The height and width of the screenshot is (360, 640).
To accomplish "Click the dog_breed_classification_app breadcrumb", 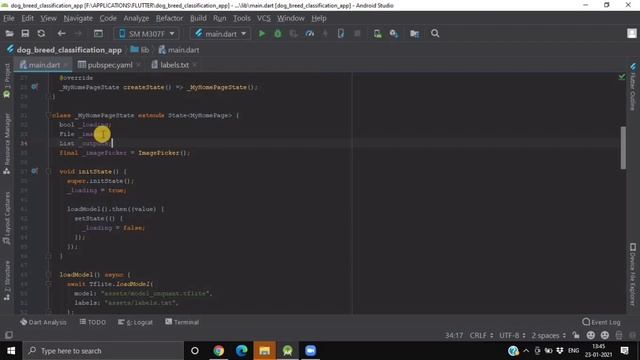I will pyautogui.click(x=64, y=50).
